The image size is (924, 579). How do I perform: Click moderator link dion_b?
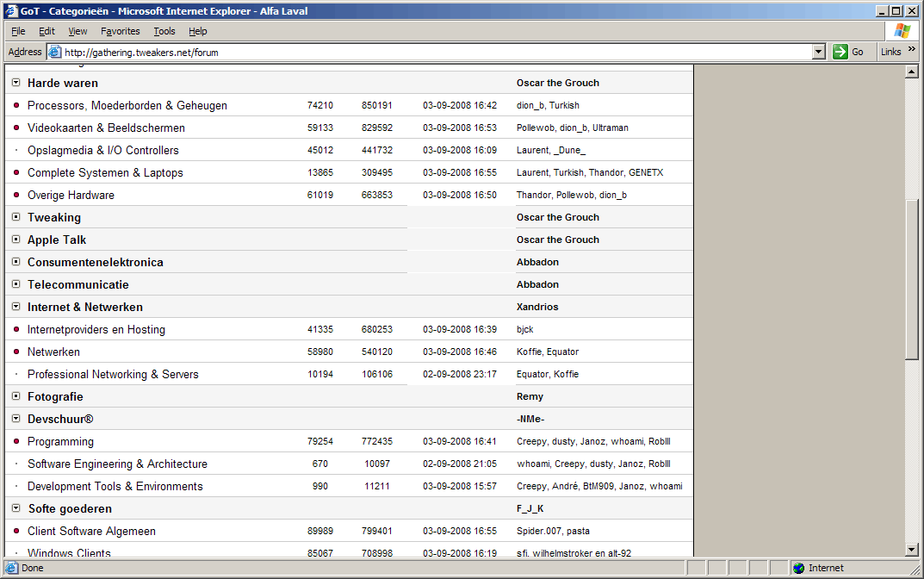pyautogui.click(x=532, y=105)
